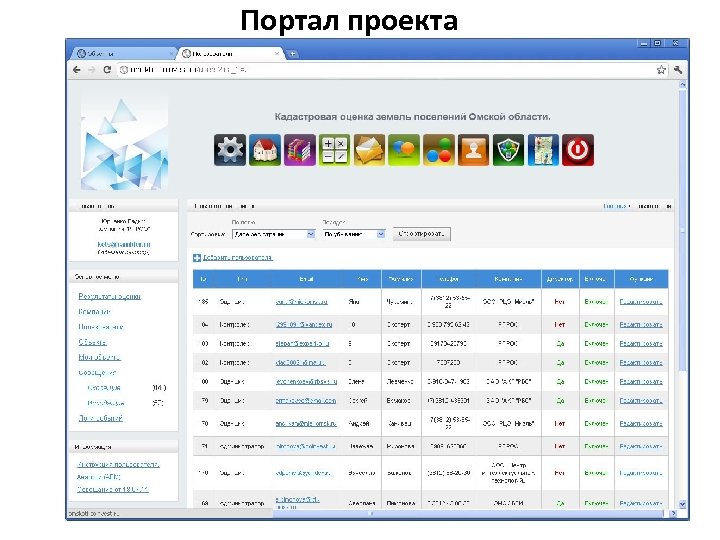Image resolution: width=720 pixels, height=540 pixels.
Task: Close the active second browser tab
Action: point(277,54)
